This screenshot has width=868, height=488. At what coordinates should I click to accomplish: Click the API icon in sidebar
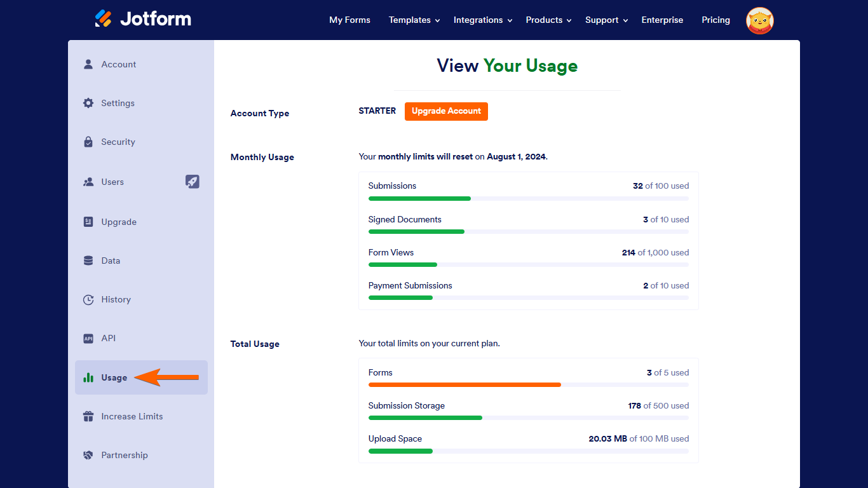tap(88, 339)
